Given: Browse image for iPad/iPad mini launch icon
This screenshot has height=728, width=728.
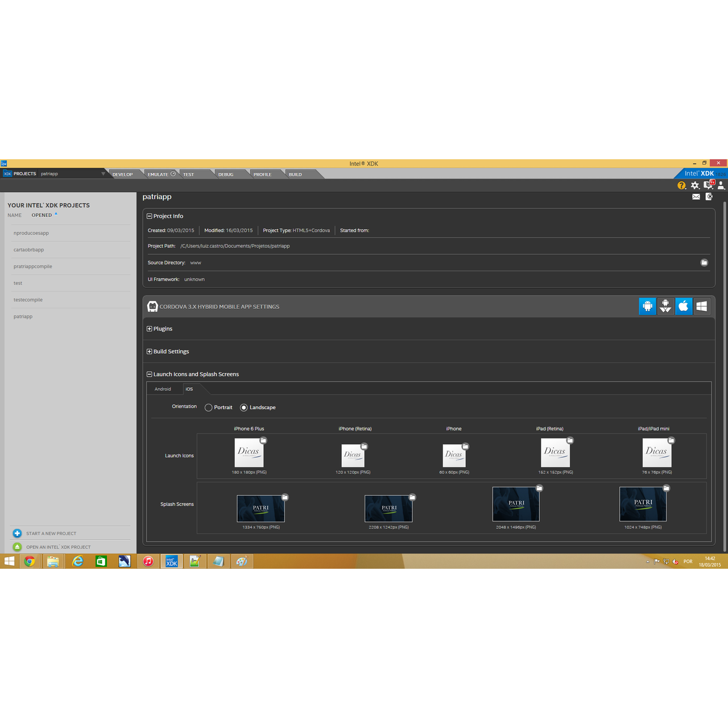Looking at the screenshot, I should [x=671, y=440].
